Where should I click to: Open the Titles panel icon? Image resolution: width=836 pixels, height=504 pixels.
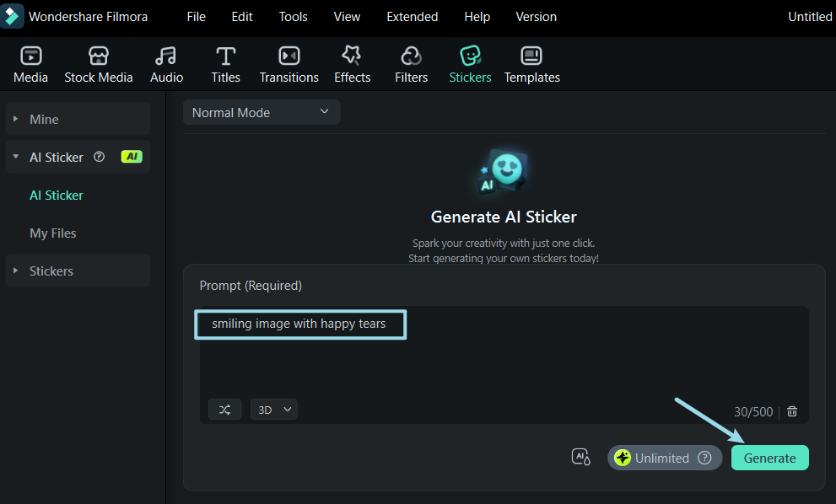coord(225,56)
